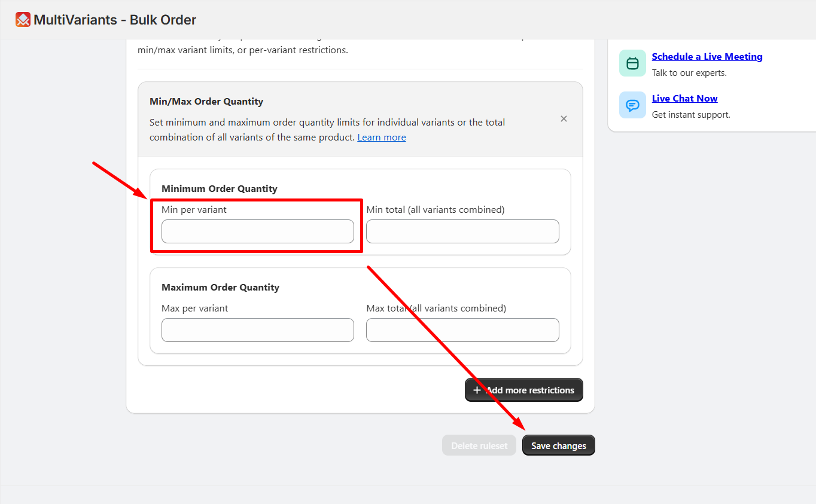Click the MultiVariants - Bulk Order title text
This screenshot has height=504, width=816.
click(x=115, y=20)
